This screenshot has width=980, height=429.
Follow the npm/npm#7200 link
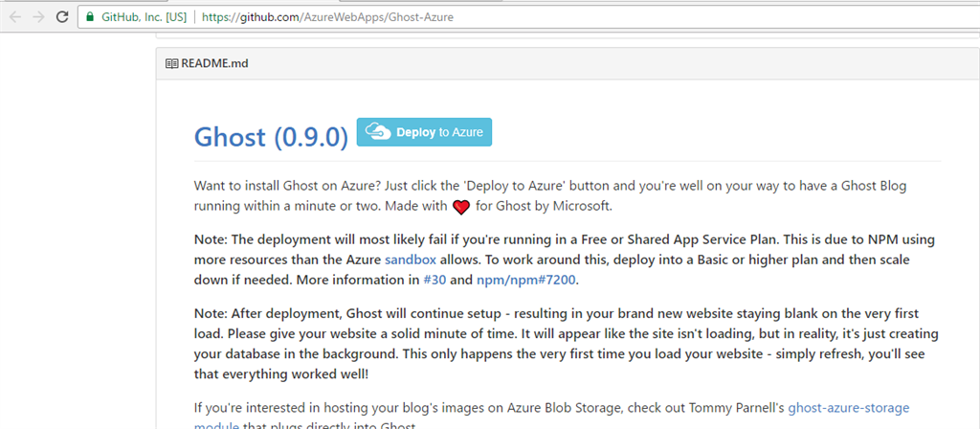(529, 281)
